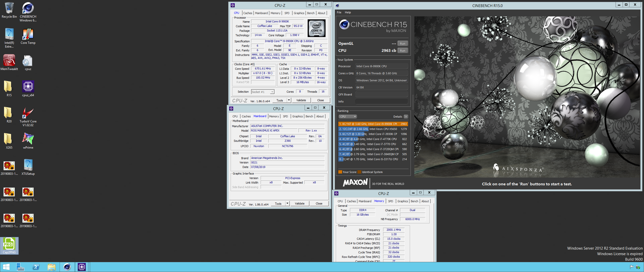Open the File menu in Cinebench
Image resolution: width=644 pixels, height=272 pixels.
(339, 12)
